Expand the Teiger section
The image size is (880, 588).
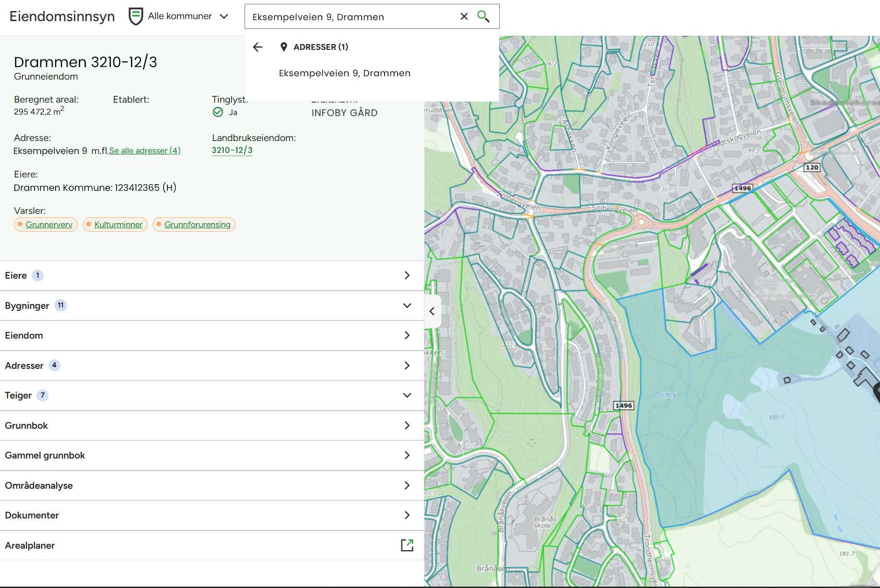(212, 396)
